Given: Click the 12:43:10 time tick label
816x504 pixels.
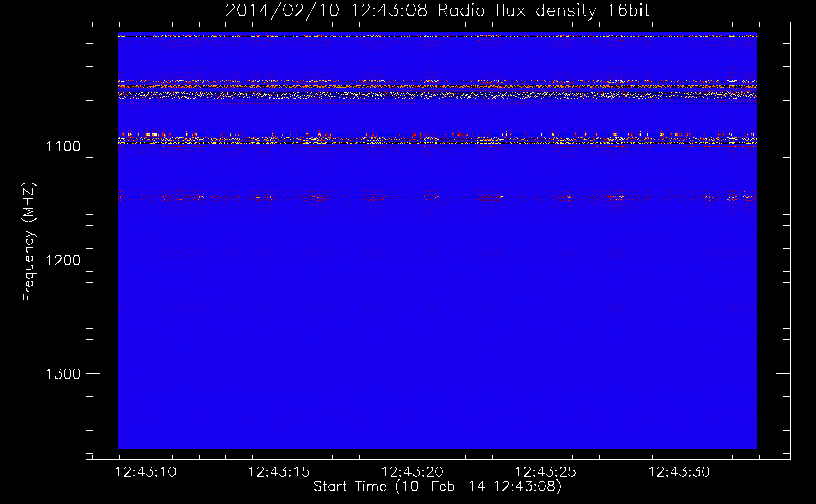Looking at the screenshot, I should point(146,472).
